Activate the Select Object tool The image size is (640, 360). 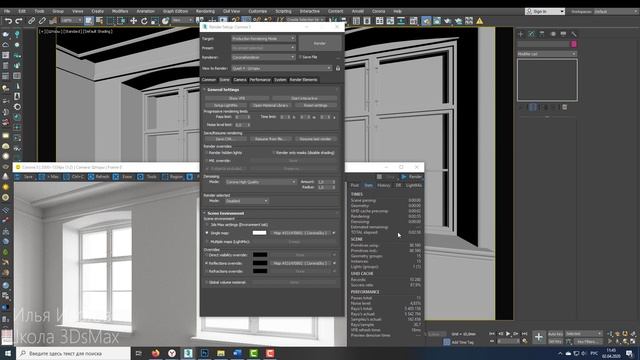[x=89, y=21]
